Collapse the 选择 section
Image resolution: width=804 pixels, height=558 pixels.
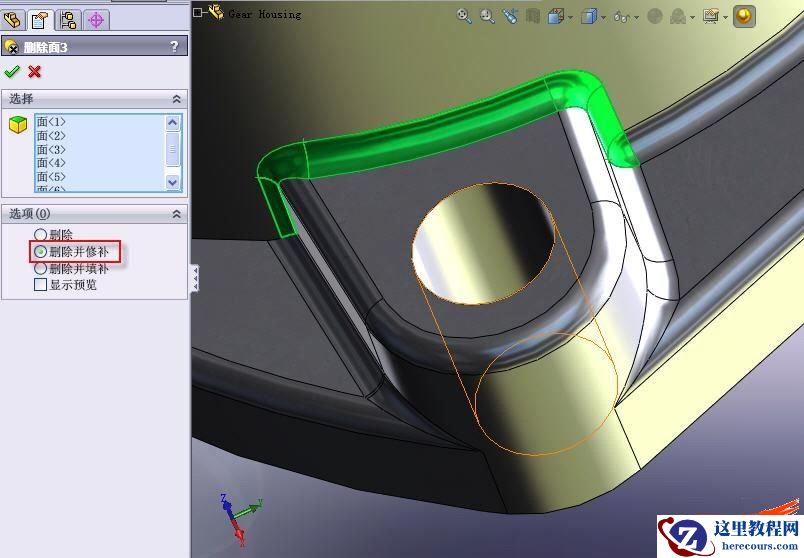pyautogui.click(x=177, y=99)
